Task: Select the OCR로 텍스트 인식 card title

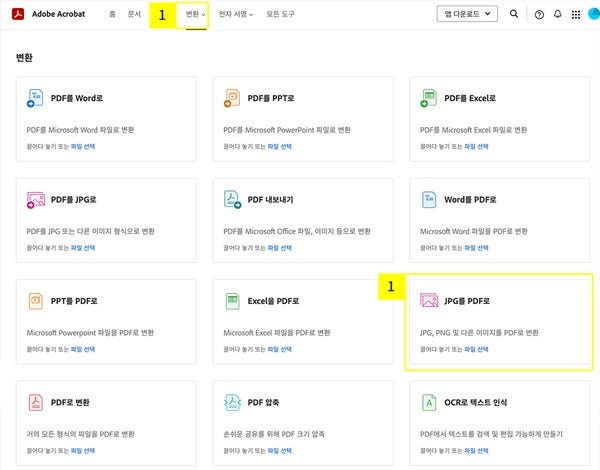Action: (475, 403)
